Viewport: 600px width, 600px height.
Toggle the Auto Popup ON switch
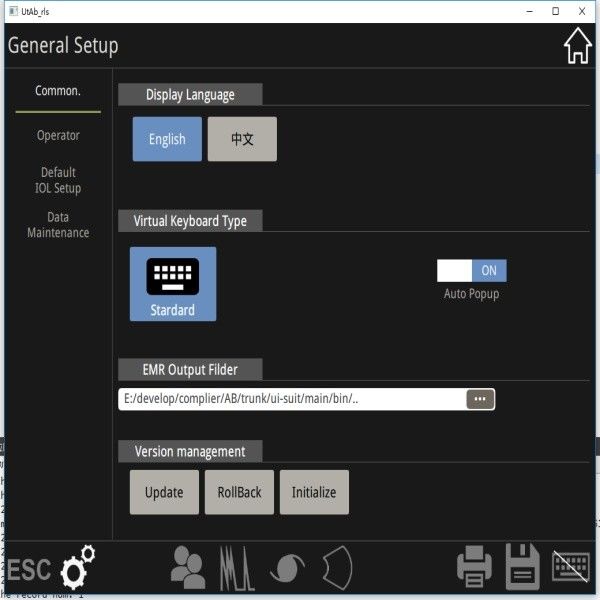click(x=472, y=271)
